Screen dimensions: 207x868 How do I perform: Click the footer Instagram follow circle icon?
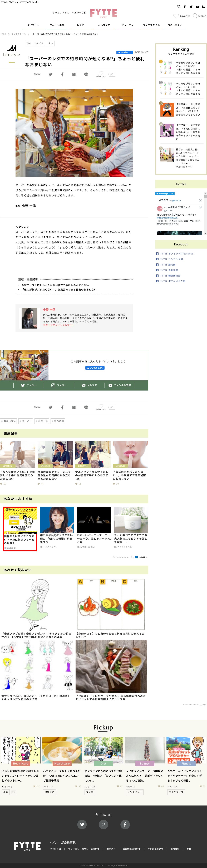(x=103, y=824)
